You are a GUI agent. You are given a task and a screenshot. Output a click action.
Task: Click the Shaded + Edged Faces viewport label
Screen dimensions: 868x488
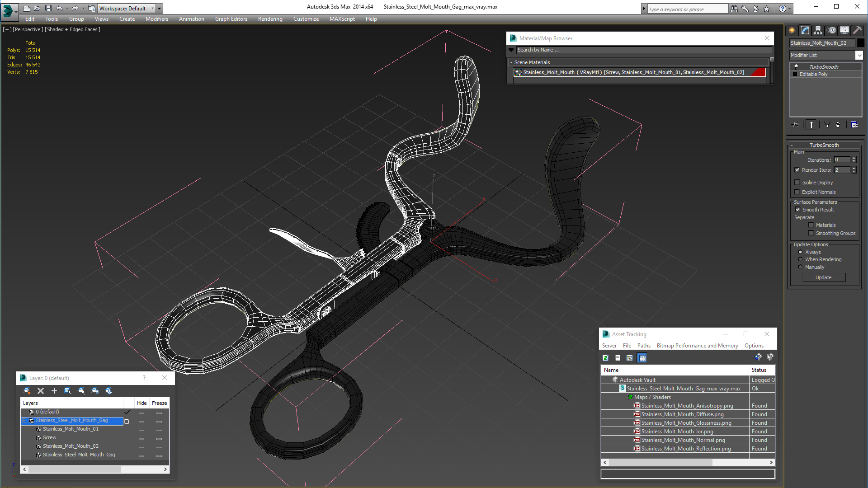click(x=72, y=29)
